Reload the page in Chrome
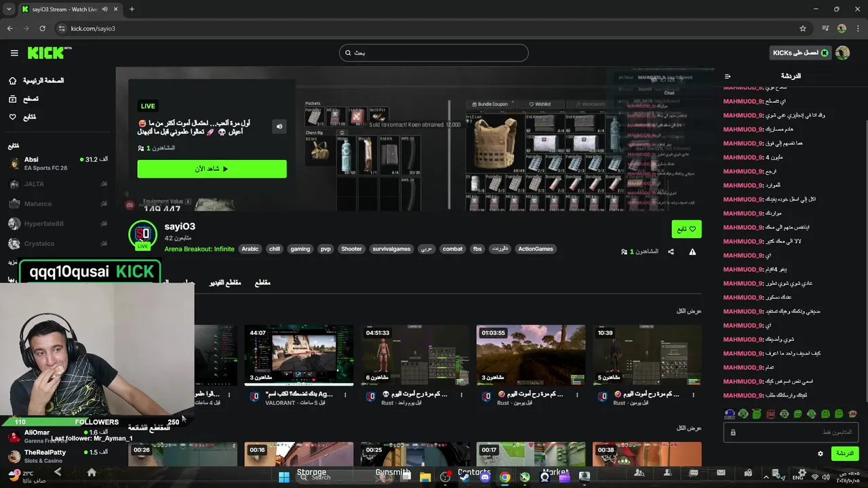Viewport: 868px width, 488px height. click(x=42, y=28)
